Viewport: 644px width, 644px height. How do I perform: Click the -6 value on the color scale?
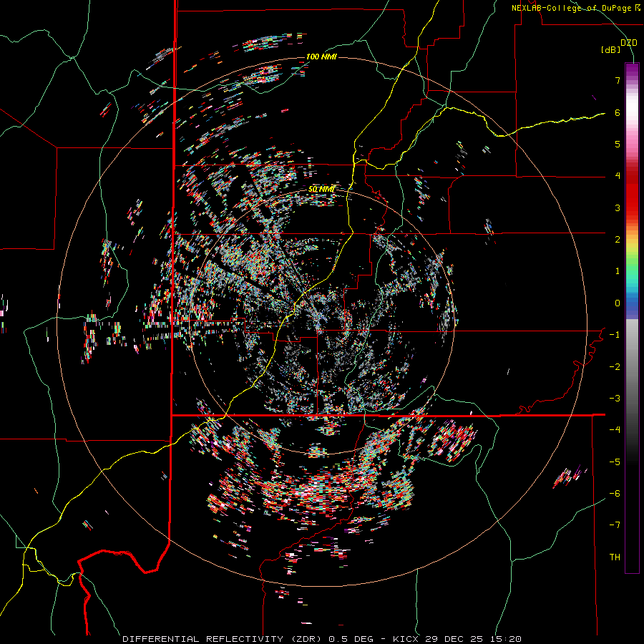615,494
